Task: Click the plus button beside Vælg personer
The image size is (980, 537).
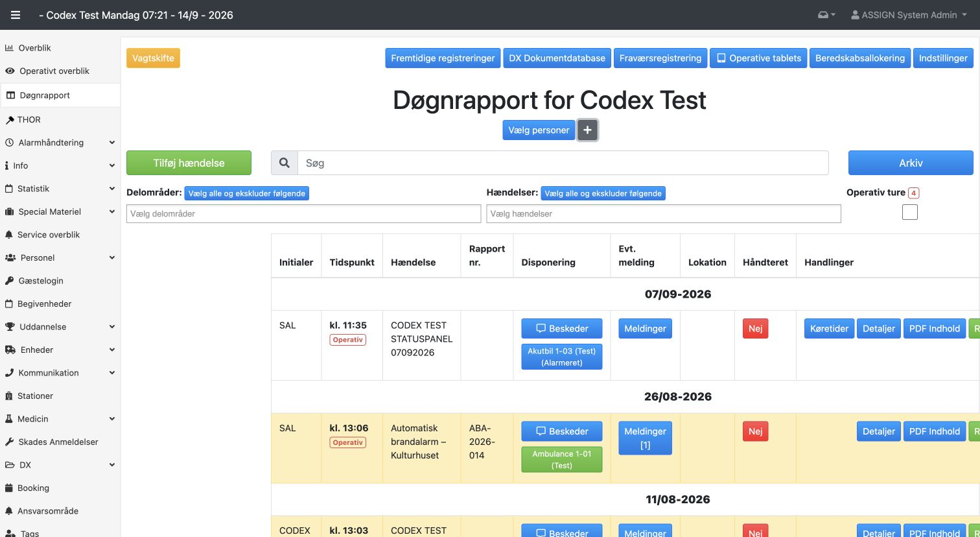Action: pyautogui.click(x=587, y=130)
